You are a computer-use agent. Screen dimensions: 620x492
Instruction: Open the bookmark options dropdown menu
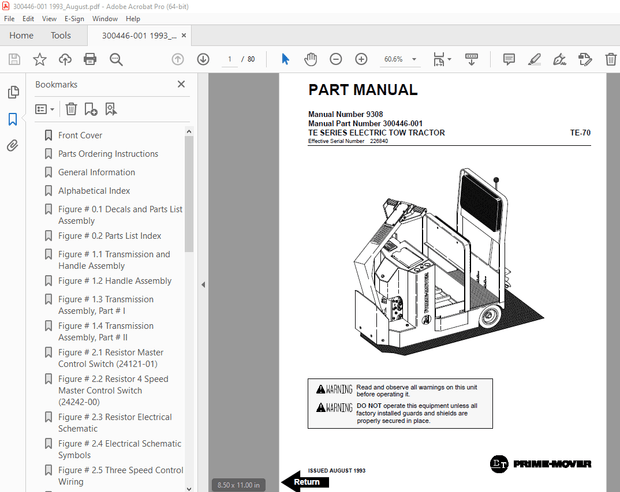click(x=45, y=109)
